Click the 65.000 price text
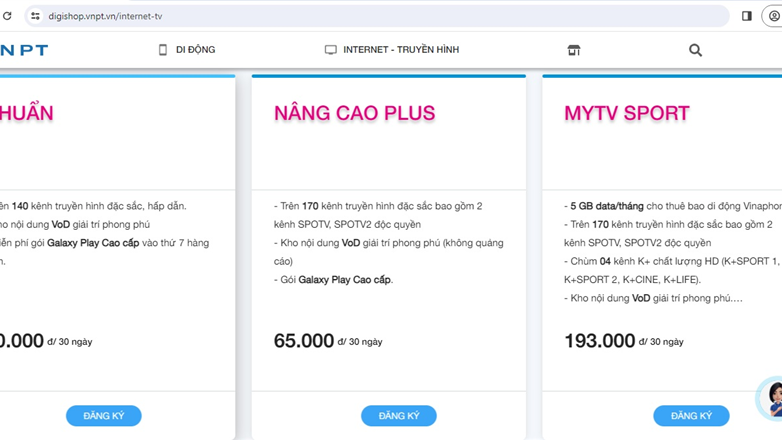 [304, 341]
